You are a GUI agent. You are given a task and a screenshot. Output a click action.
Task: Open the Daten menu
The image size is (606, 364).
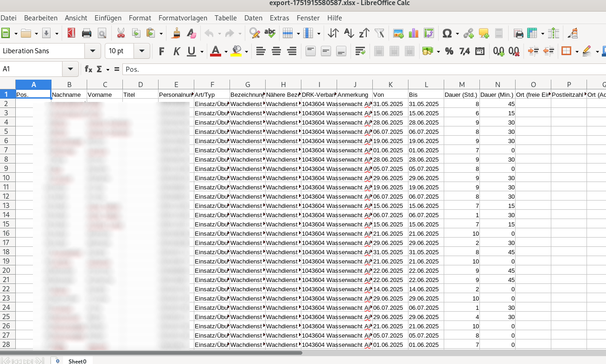253,18
